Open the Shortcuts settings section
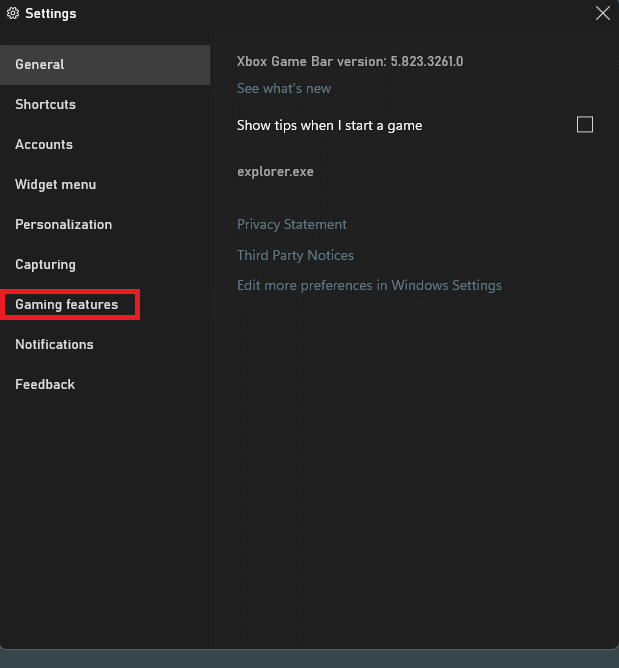Screen dimensions: 619x668 [105, 104]
